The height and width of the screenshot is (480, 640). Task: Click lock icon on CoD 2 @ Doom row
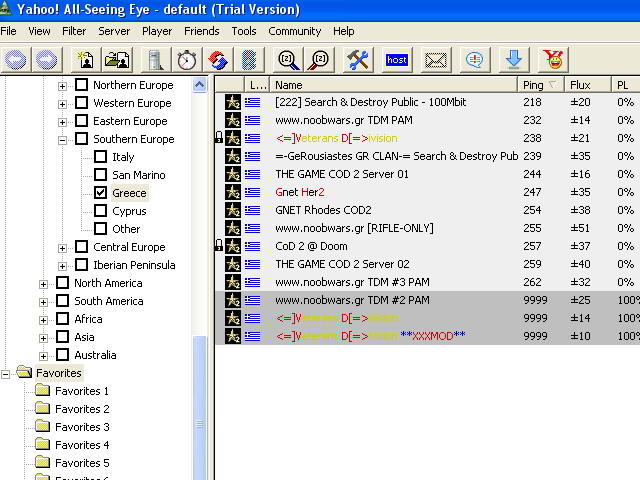coord(219,246)
